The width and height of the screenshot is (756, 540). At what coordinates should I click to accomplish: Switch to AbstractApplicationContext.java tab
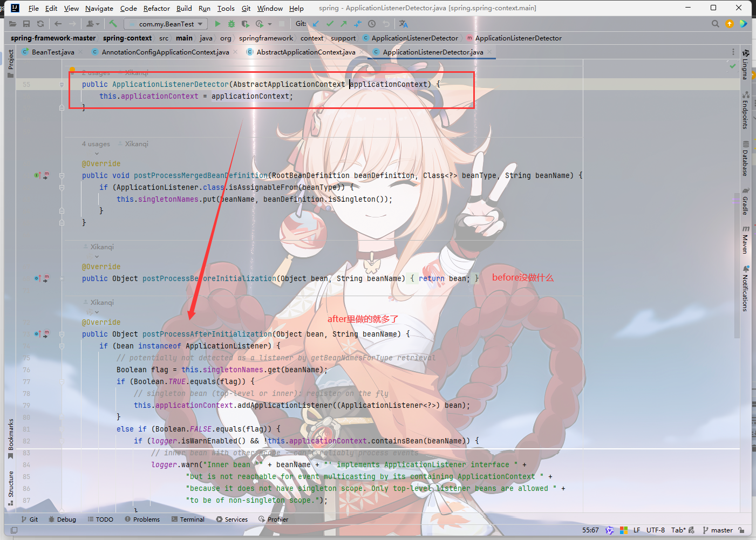(x=306, y=52)
